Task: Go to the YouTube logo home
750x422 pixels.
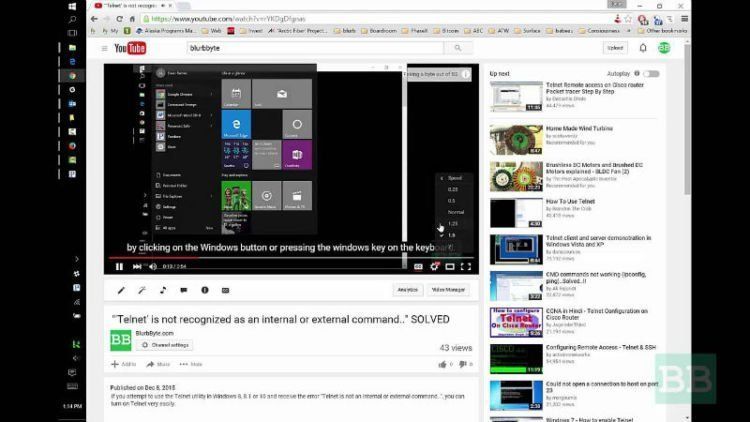Action: pos(130,48)
